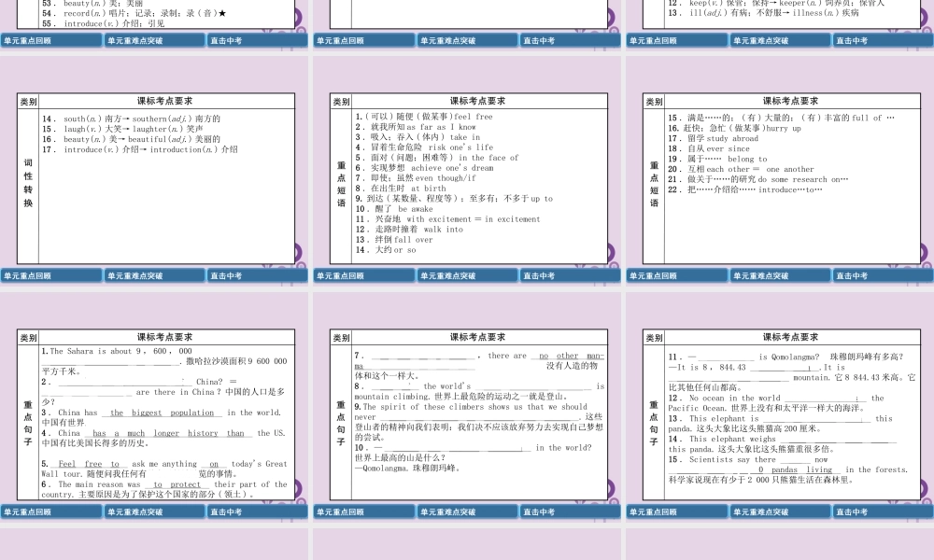Click 单元重点回顾 under the '55. introduce' slide
Viewport: 934px width, 560px height.
coord(51,40)
